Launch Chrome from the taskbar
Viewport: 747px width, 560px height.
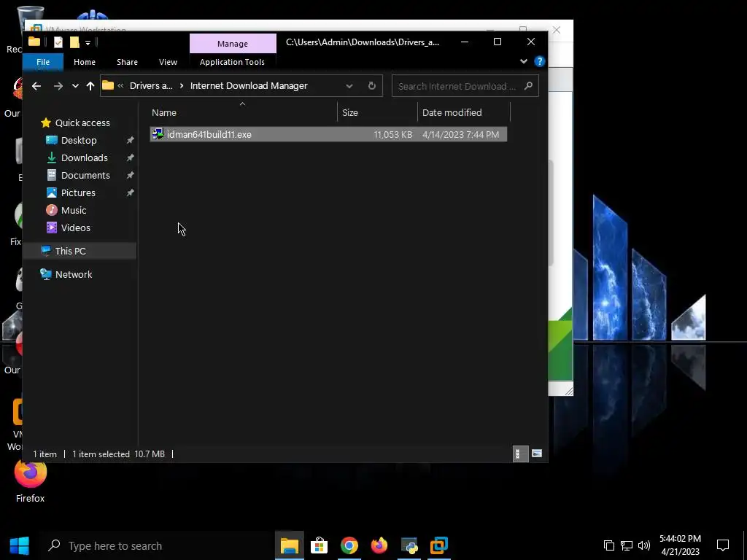click(349, 545)
